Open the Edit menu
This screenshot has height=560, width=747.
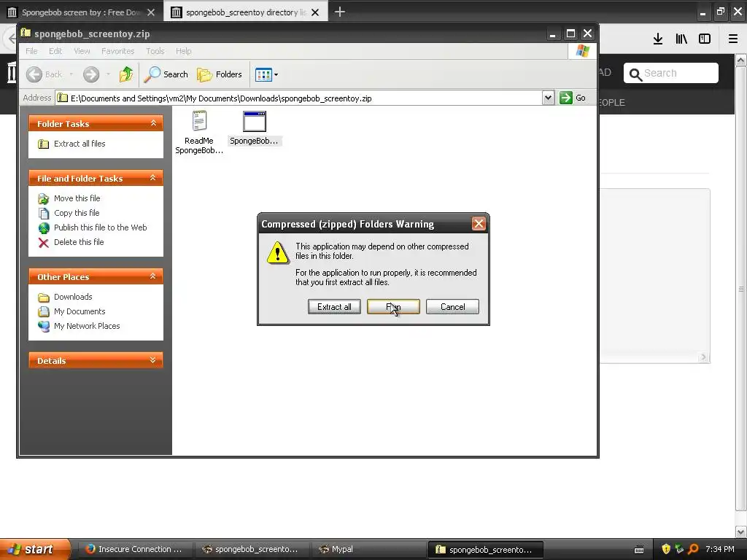[55, 51]
